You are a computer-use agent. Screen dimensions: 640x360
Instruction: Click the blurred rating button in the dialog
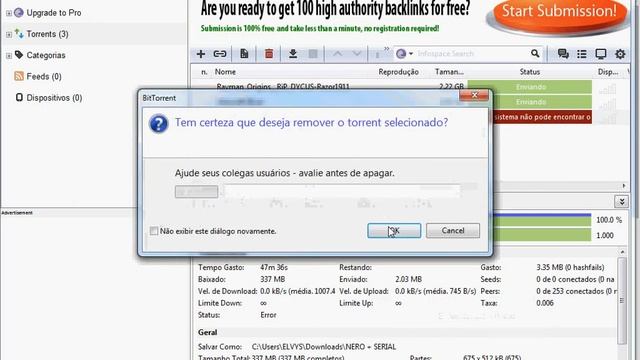click(196, 191)
